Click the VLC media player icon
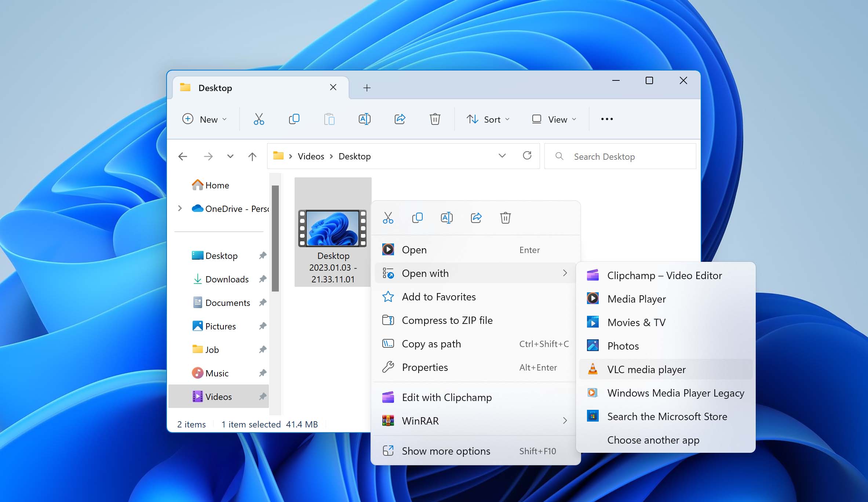The height and width of the screenshot is (502, 868). click(593, 369)
